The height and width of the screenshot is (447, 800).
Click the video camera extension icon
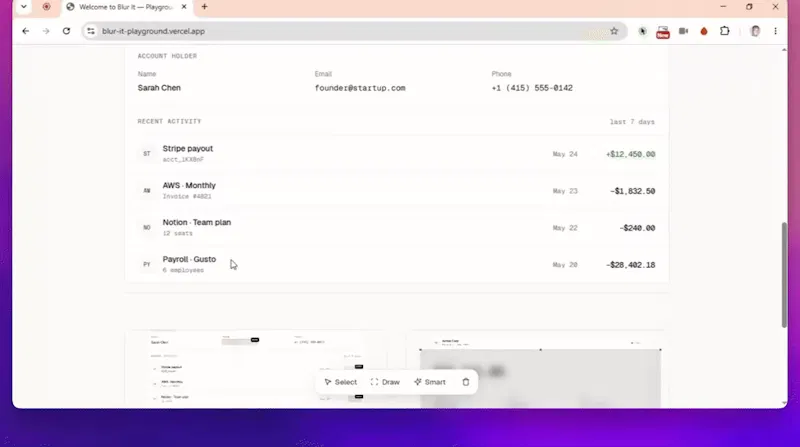[683, 31]
